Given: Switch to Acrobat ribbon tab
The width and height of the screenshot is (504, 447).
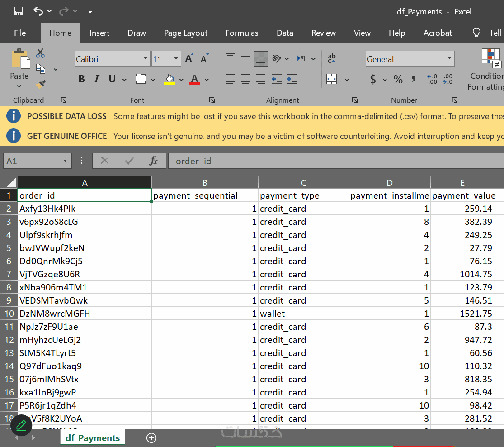Looking at the screenshot, I should (x=438, y=33).
